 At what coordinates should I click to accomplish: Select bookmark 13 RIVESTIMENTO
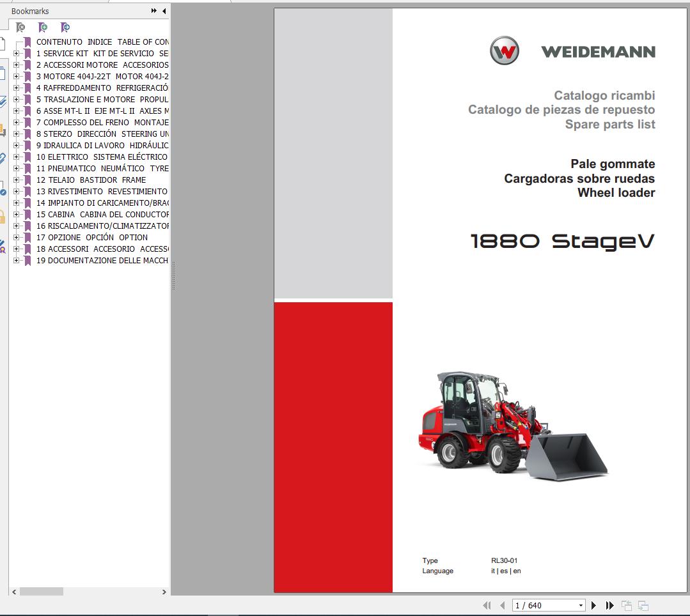click(102, 191)
